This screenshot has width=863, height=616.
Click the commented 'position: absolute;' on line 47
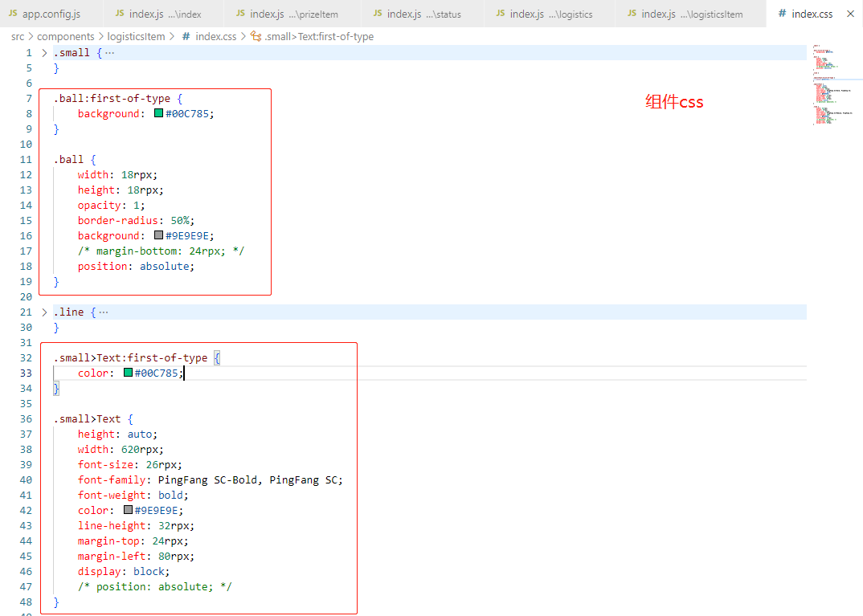click(154, 587)
